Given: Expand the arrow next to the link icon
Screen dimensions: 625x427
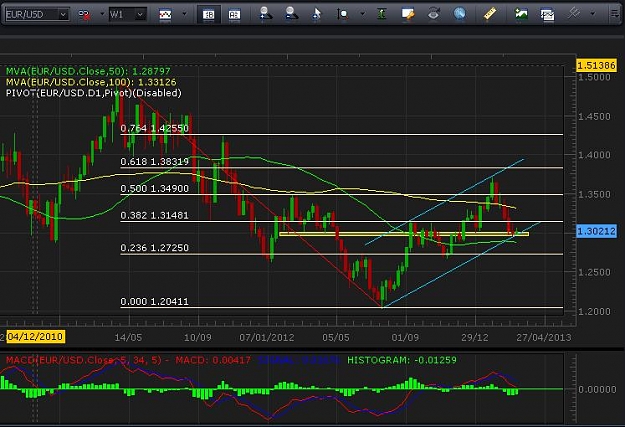Looking at the screenshot, I should (102, 14).
